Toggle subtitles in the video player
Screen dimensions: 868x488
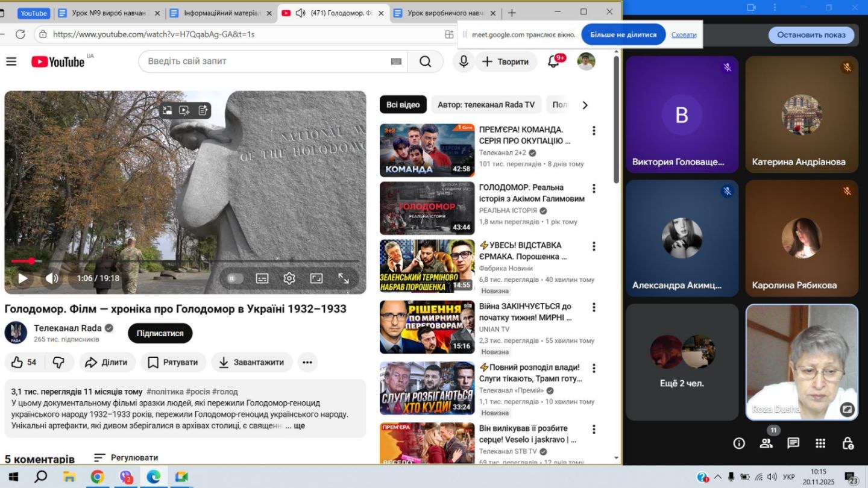[262, 278]
